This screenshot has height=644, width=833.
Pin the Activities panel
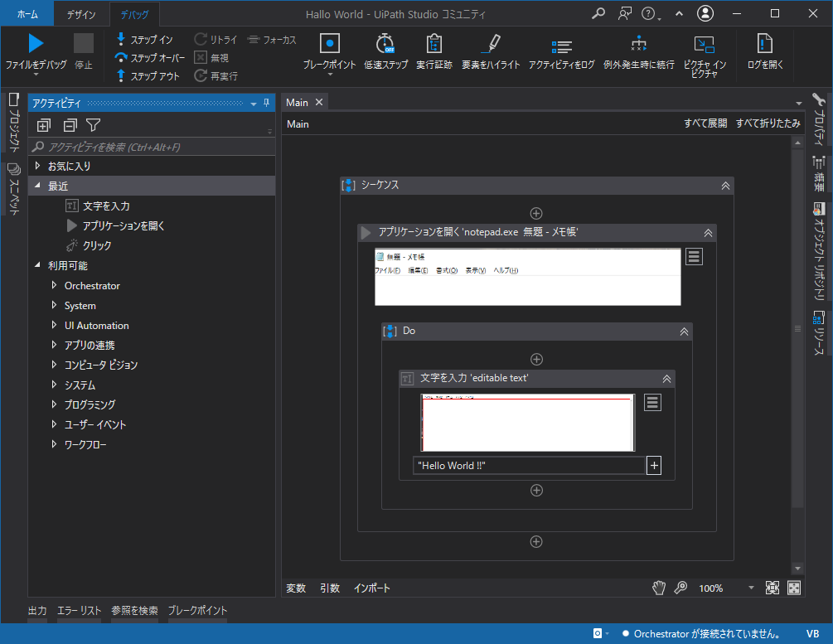click(267, 103)
